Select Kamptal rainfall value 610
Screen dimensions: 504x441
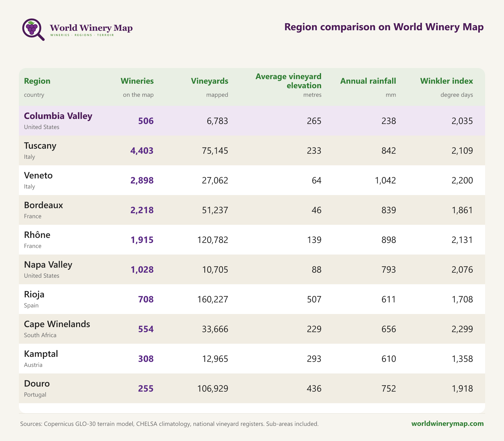(389, 359)
